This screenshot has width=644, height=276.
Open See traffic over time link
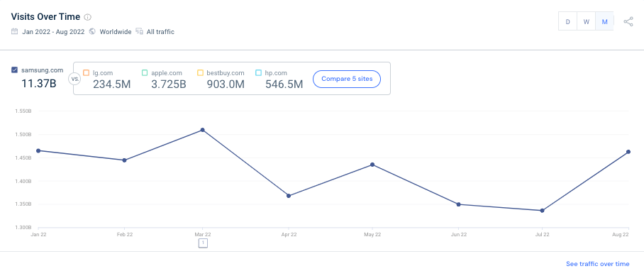pos(597,264)
